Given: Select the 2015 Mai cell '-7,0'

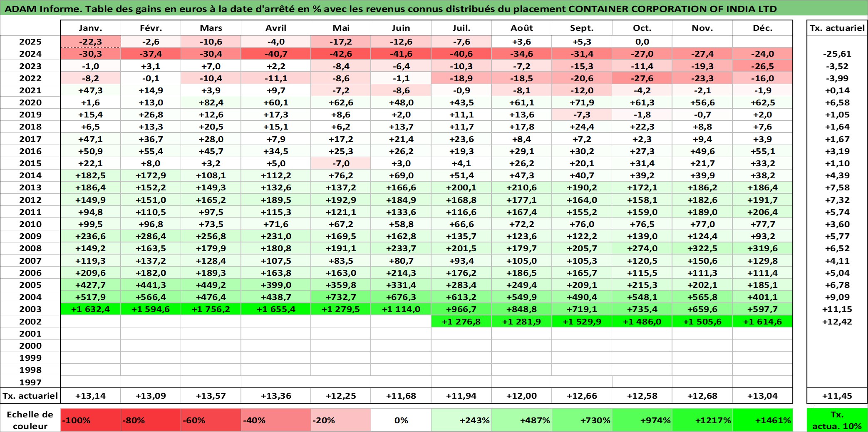Looking at the screenshot, I should point(341,163).
